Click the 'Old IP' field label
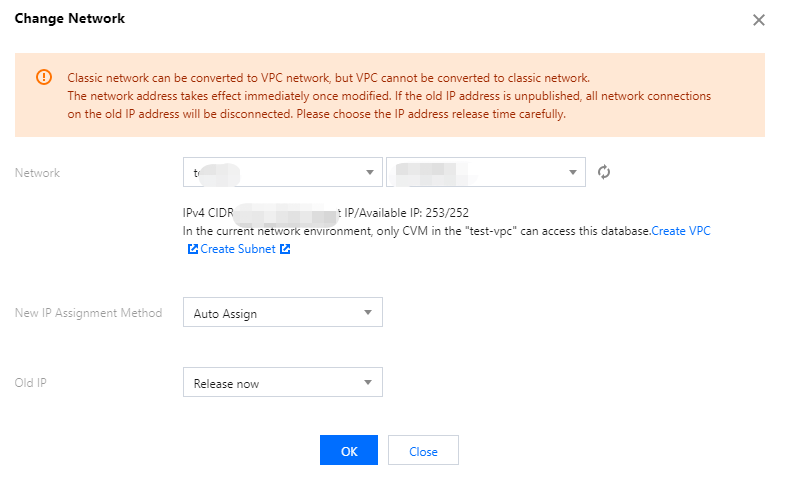Screen dimensions: 789x481 31,383
